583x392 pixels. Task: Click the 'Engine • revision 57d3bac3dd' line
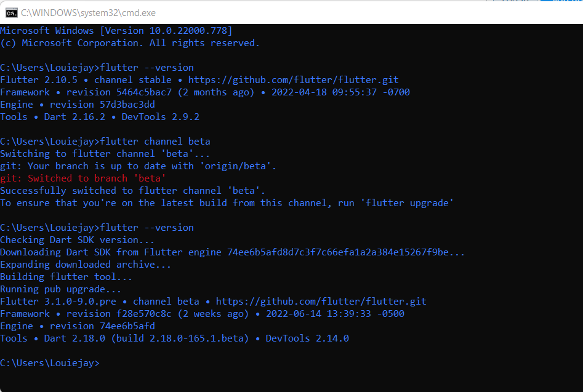tap(78, 105)
